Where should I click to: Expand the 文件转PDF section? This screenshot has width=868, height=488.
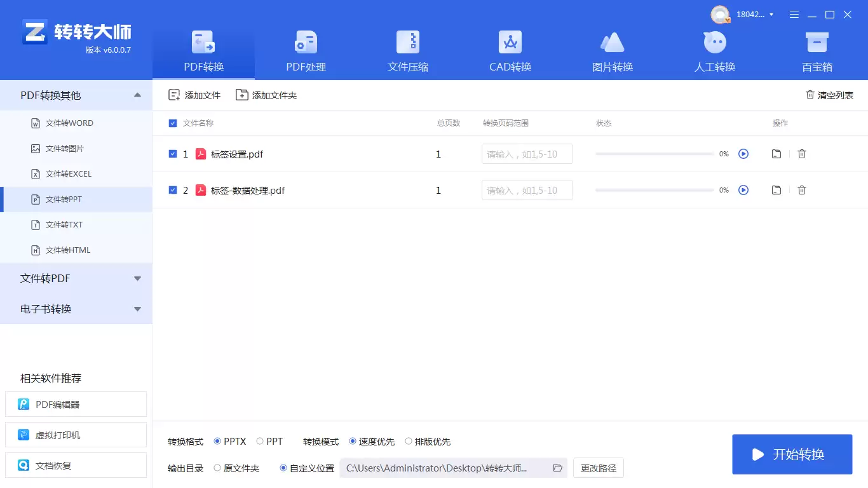(x=137, y=278)
